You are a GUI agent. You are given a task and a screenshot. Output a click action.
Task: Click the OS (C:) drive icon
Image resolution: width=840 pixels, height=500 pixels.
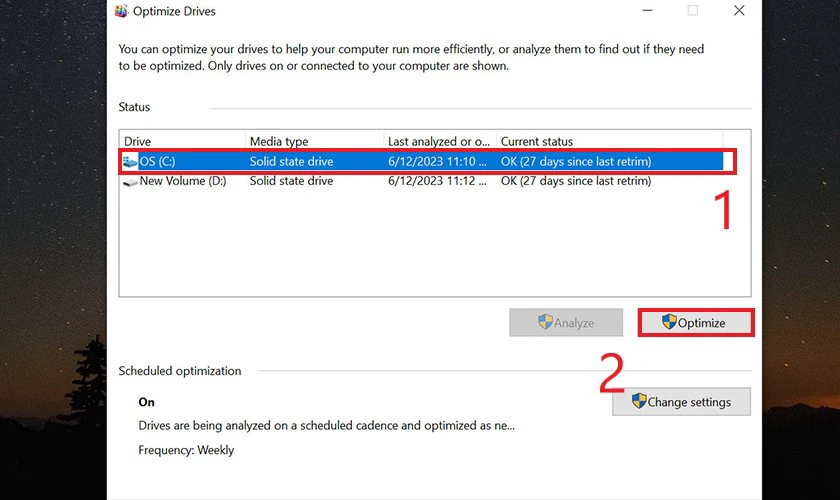point(130,161)
